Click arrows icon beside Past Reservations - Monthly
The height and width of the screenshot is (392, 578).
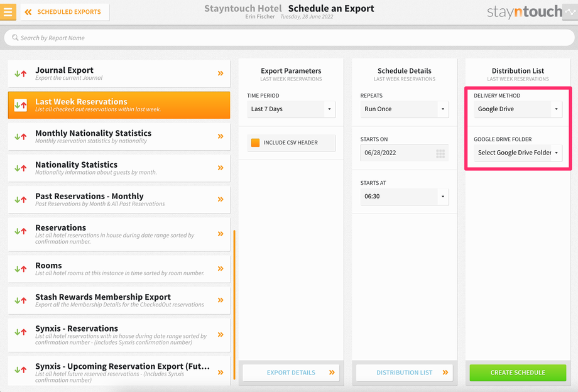click(21, 200)
